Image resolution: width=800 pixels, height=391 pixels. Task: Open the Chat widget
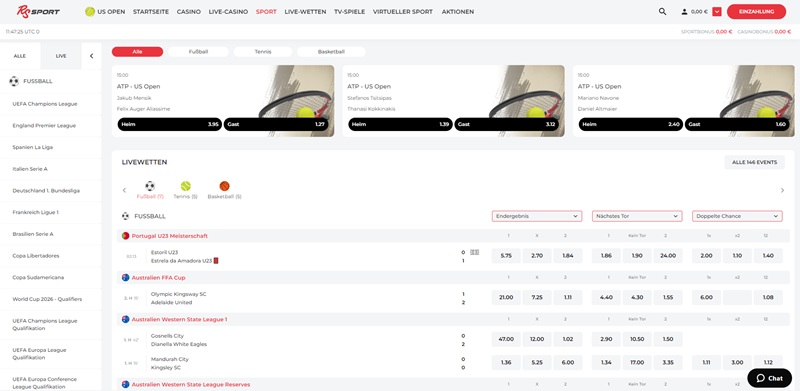point(769,378)
